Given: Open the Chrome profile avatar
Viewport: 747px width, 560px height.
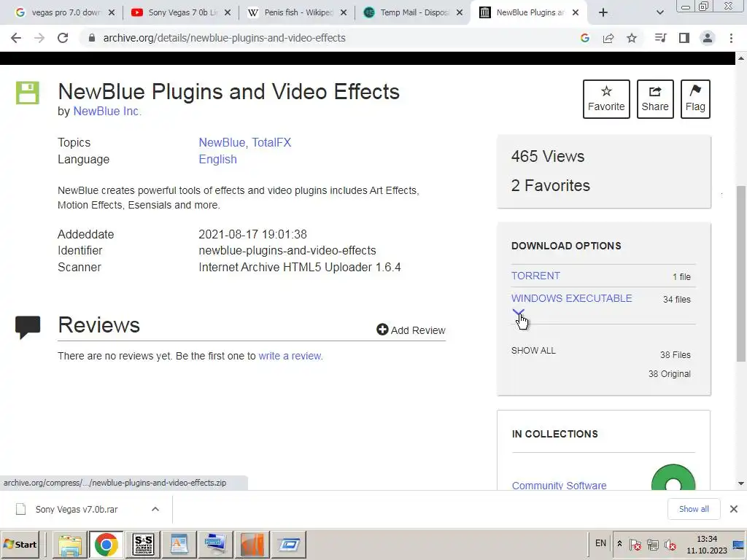Looking at the screenshot, I should [708, 38].
